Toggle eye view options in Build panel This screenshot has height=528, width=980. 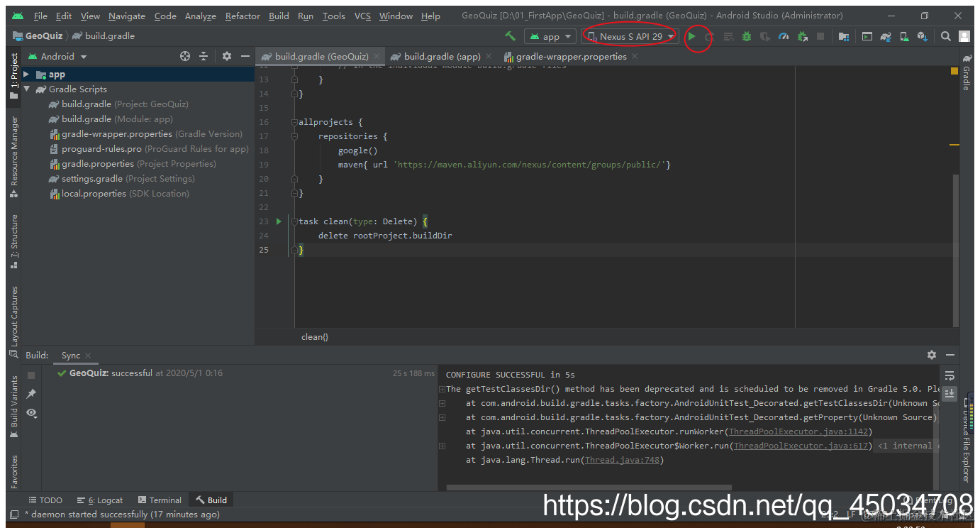point(31,412)
